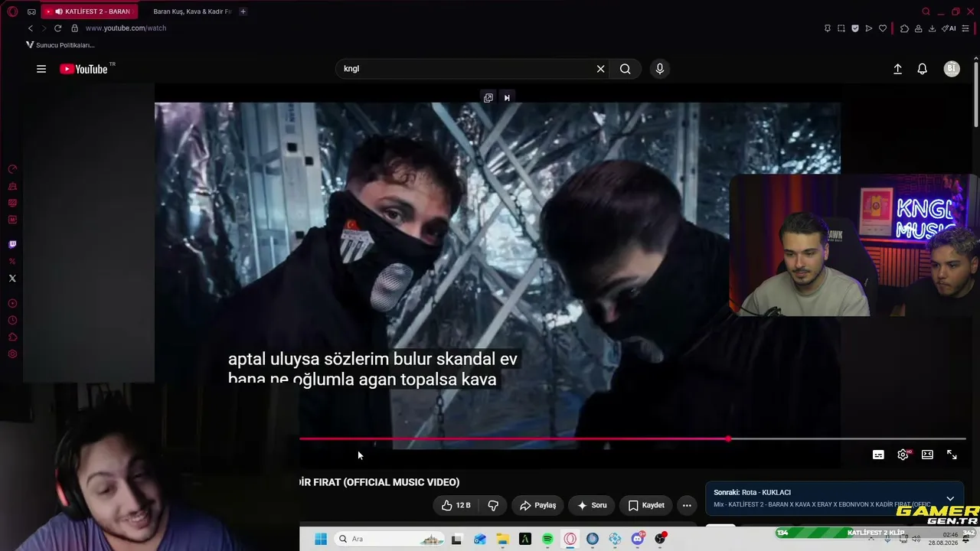The image size is (980, 551).
Task: Open the Twitch icon in Opera sidebar
Action: [12, 245]
